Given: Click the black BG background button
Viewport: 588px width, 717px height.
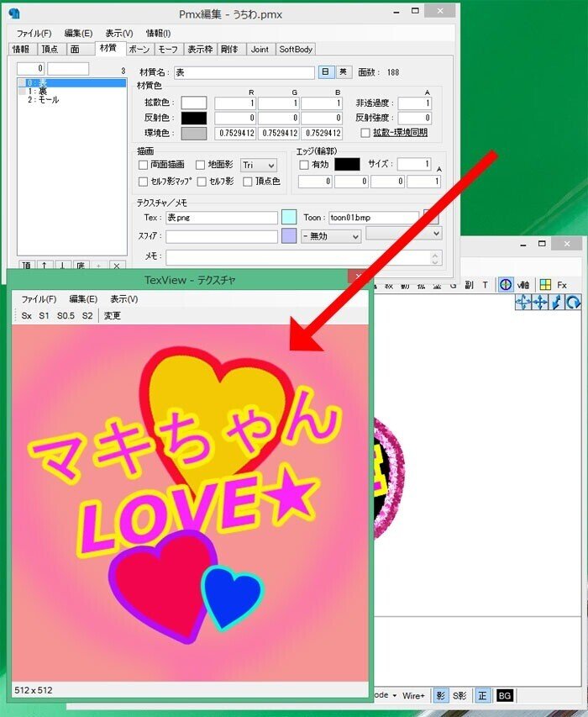Looking at the screenshot, I should point(504,695).
